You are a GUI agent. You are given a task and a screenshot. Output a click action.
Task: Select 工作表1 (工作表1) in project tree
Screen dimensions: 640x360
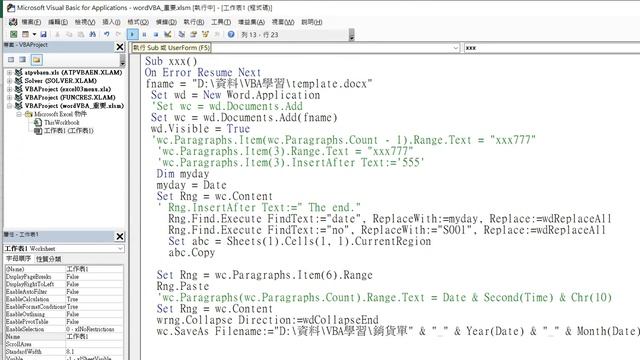click(69, 131)
